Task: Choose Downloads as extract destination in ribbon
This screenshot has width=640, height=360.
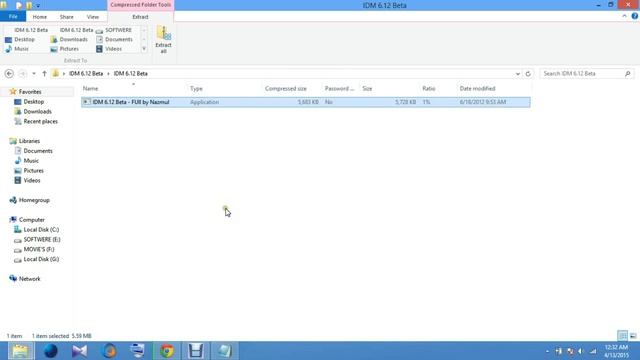Action: [69, 40]
